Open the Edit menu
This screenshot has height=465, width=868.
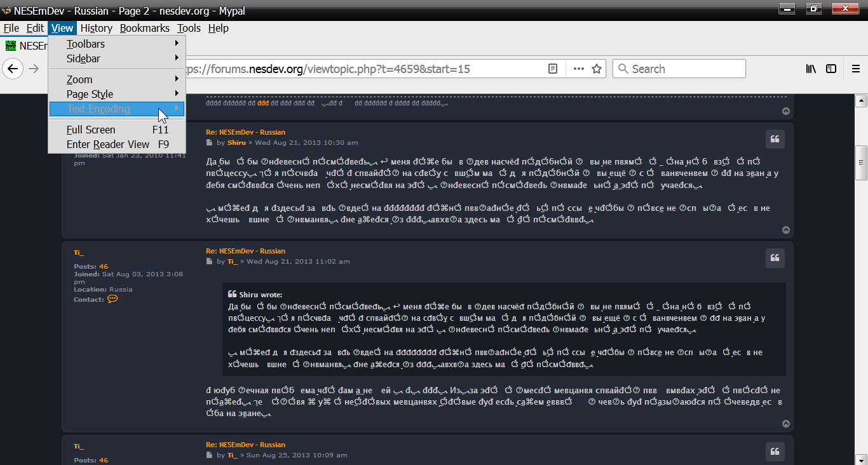(35, 28)
